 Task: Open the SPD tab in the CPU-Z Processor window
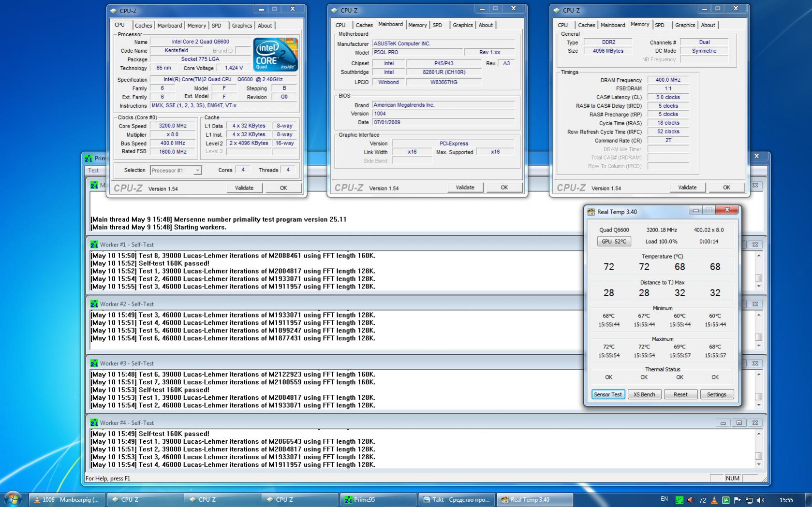coord(217,26)
